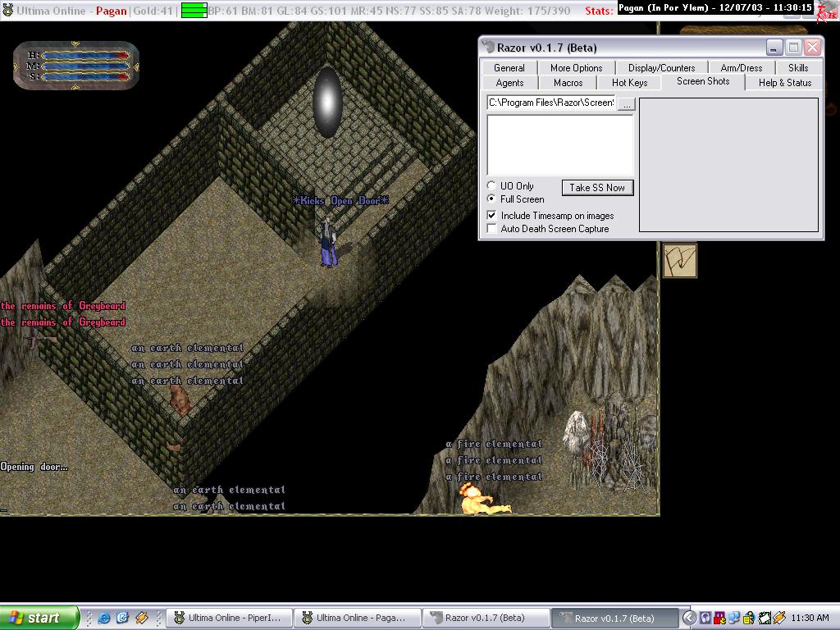
Task: Click the rune scroll gump icon
Action: (x=679, y=261)
